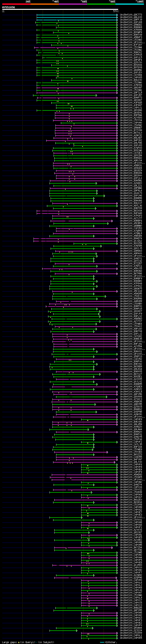
Task: Open hit label UniRef100_Q9FQF4
Action: click(x=131, y=60)
